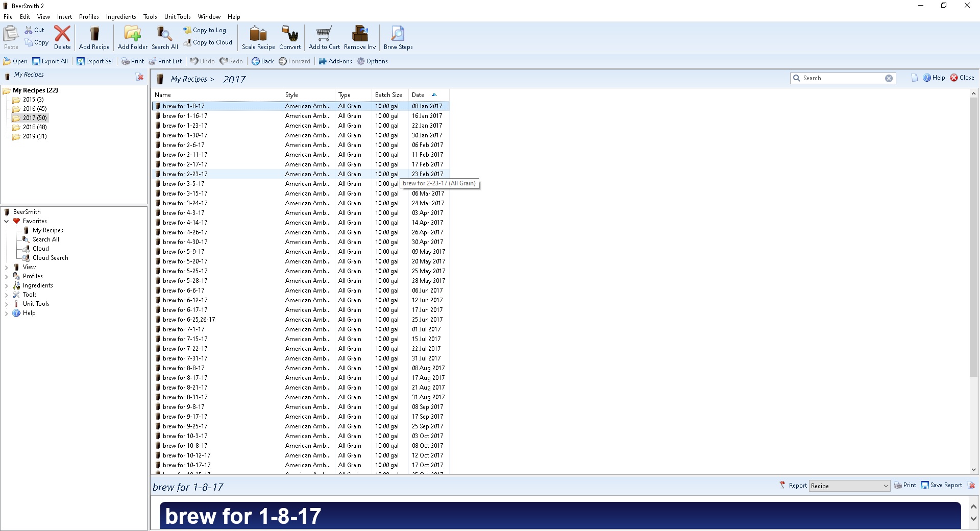Expand the Profiles tree node
The width and height of the screenshot is (980, 531).
(x=6, y=276)
